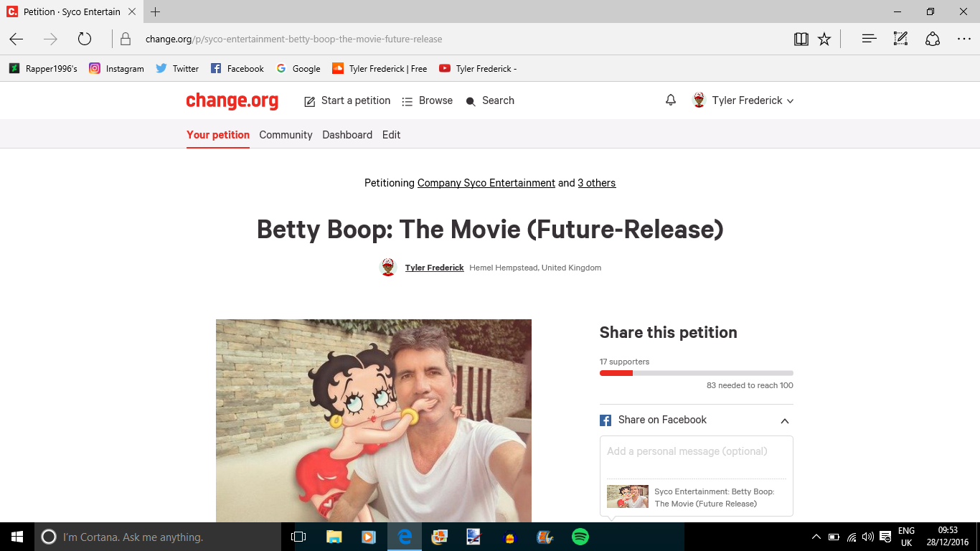This screenshot has height=551, width=980.
Task: Open Browse petitions
Action: click(x=428, y=100)
